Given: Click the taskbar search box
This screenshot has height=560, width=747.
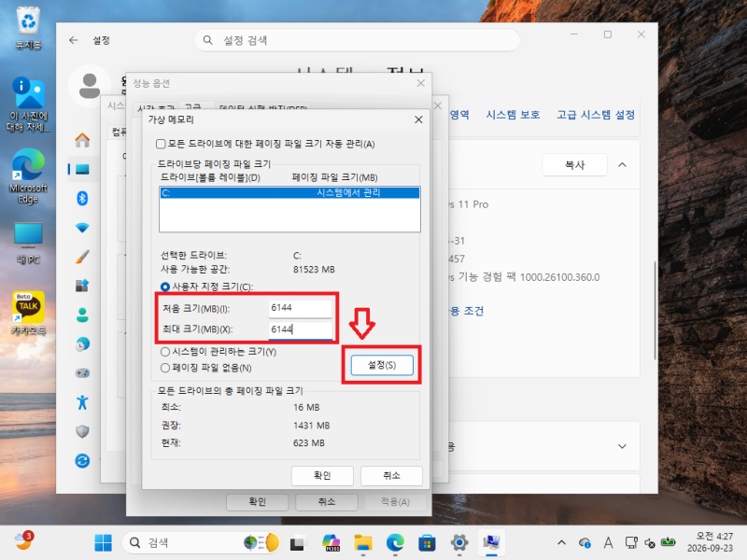Looking at the screenshot, I should (x=201, y=543).
